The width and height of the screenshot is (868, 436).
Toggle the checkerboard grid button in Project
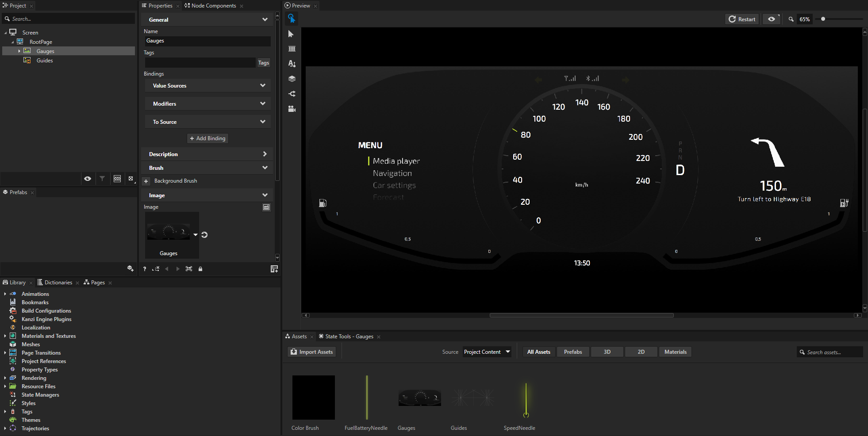[x=117, y=179]
